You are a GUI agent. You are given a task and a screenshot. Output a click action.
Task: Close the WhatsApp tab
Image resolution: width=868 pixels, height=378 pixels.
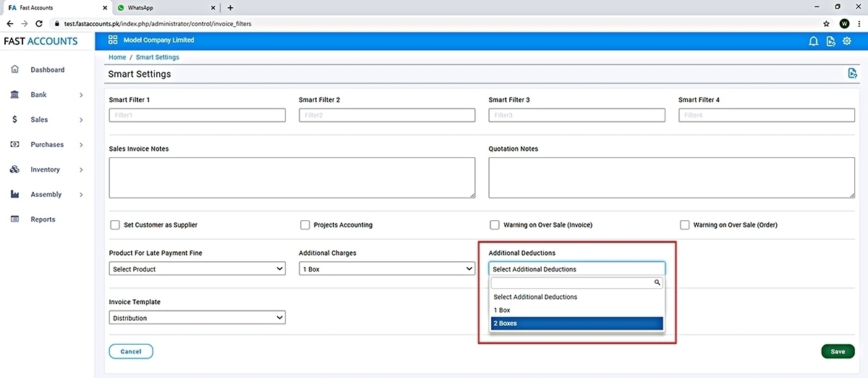[213, 7]
